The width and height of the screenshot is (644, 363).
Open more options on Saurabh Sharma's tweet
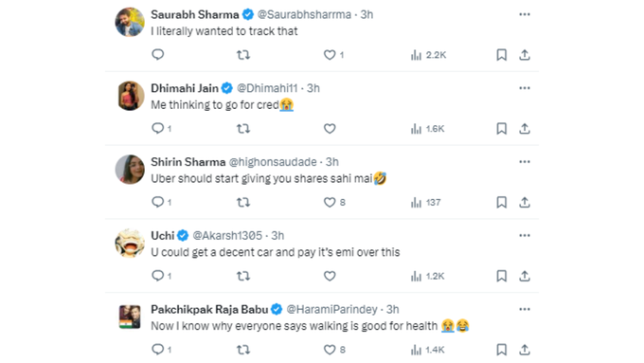(x=525, y=14)
